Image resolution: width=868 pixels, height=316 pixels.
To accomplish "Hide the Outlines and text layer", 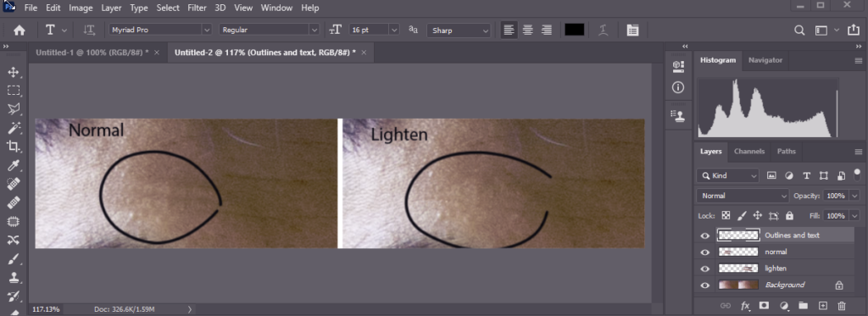I will click(704, 236).
